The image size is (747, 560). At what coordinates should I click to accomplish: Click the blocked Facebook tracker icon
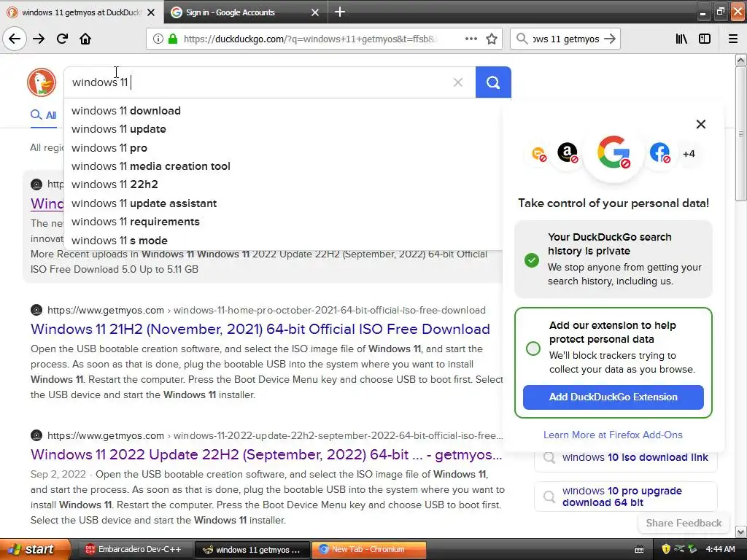[x=659, y=153]
